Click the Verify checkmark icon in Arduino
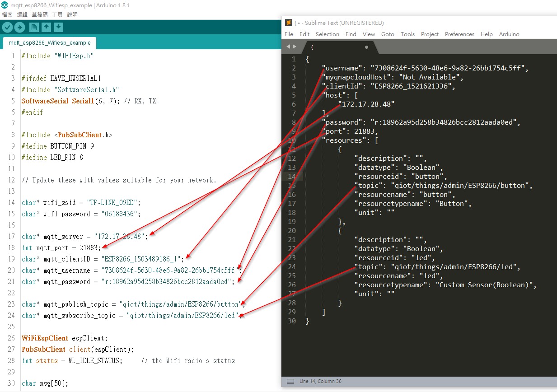The width and height of the screenshot is (557, 392). click(7, 28)
